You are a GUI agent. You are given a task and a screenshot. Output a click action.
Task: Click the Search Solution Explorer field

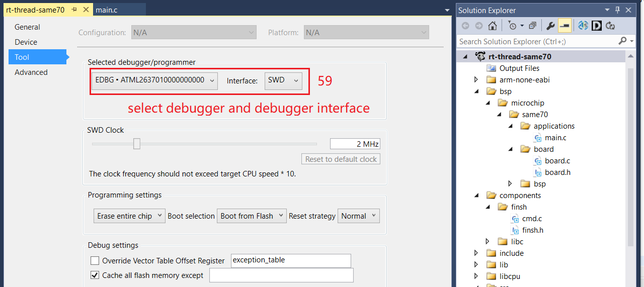[x=536, y=41]
